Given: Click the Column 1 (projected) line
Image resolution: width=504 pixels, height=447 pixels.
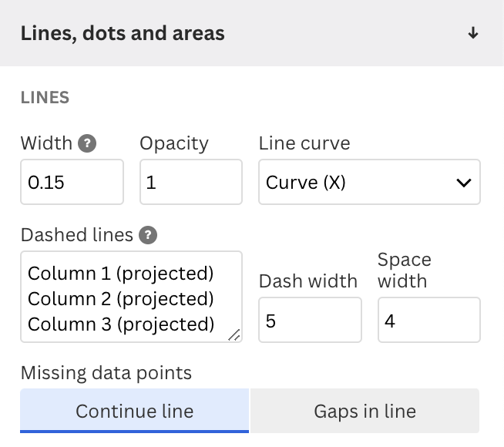Looking at the screenshot, I should click(120, 274).
